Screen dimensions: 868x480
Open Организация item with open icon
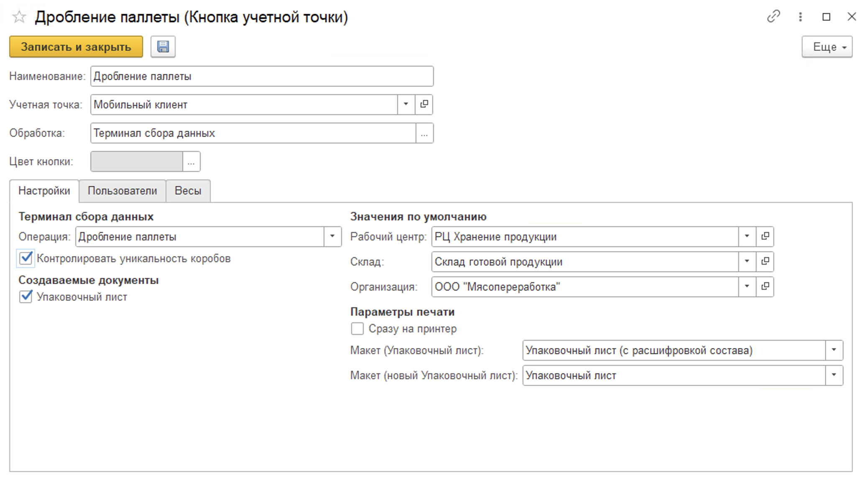point(765,287)
